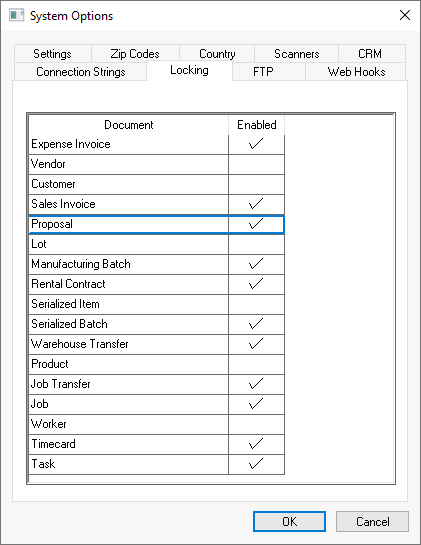
Task: Enable locking for Serialized Item
Action: (256, 304)
